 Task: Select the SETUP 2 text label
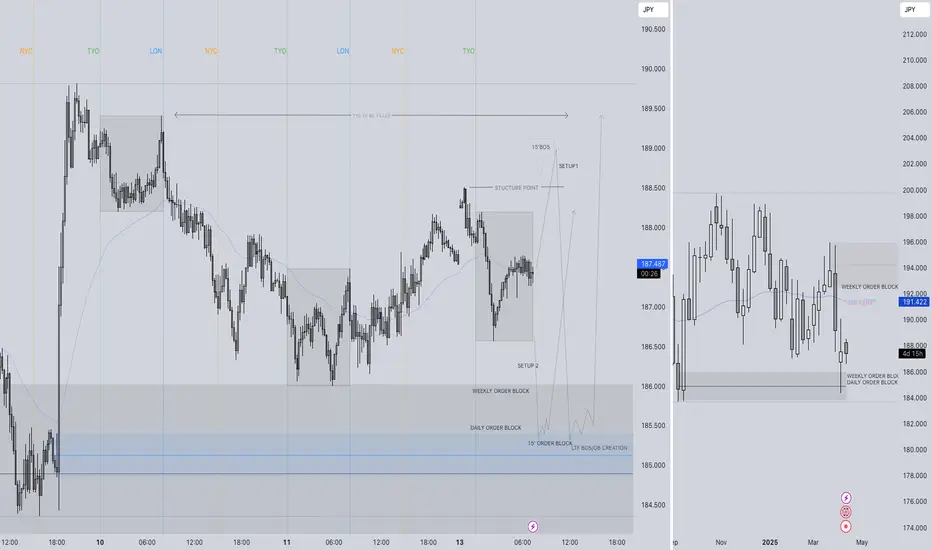coord(528,366)
